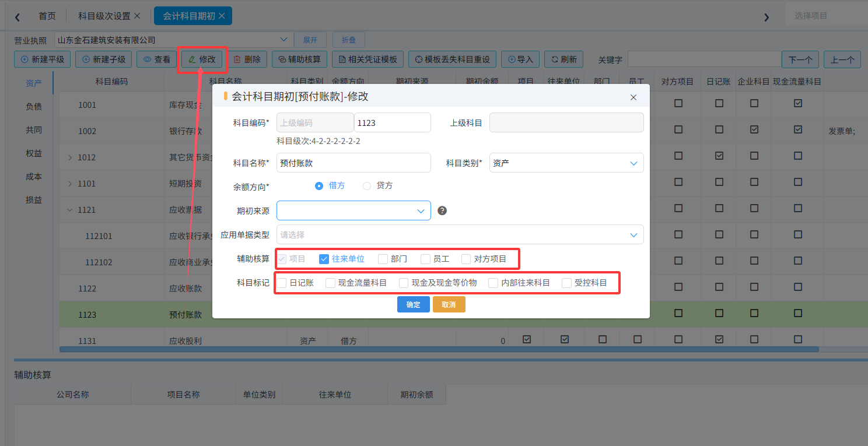
Task: Enable the 现金流量科目 mark checkbox
Action: (x=330, y=283)
